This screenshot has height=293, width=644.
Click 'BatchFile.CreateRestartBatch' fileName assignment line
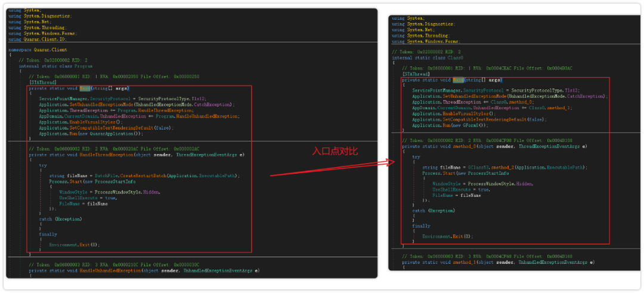(144, 175)
